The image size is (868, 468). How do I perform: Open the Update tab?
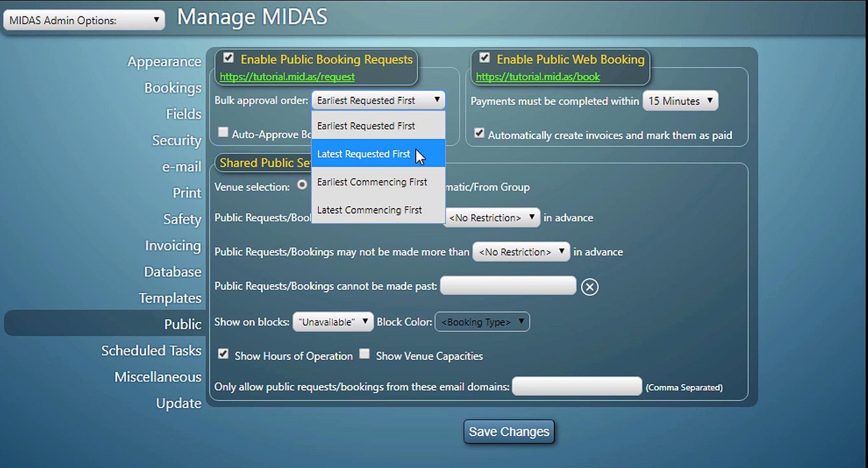point(179,403)
